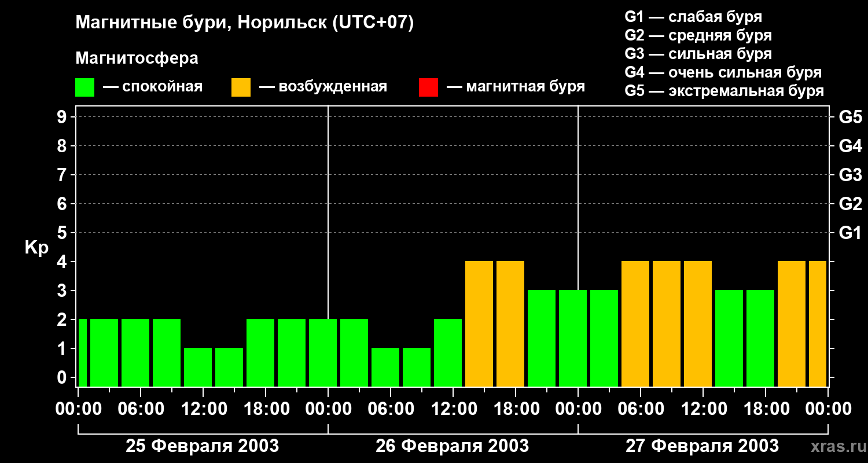
Task: Click the 'G1 — слабая буря' legend line
Action: [693, 17]
